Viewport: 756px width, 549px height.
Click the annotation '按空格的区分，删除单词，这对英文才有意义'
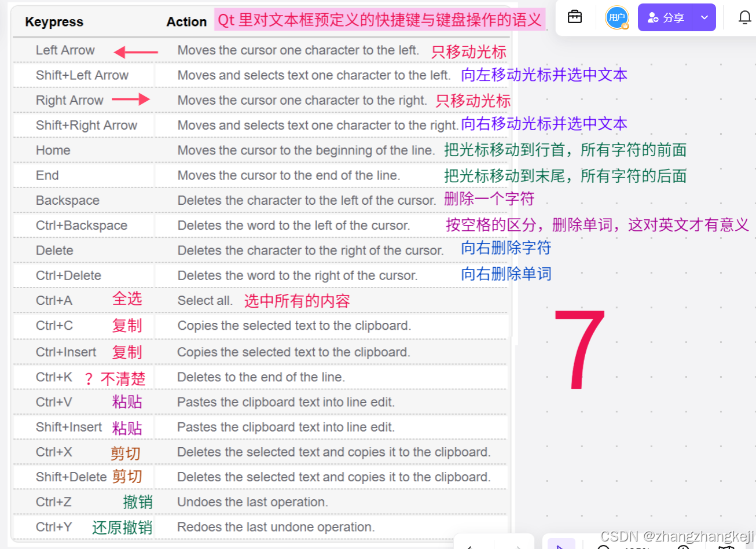click(x=597, y=224)
